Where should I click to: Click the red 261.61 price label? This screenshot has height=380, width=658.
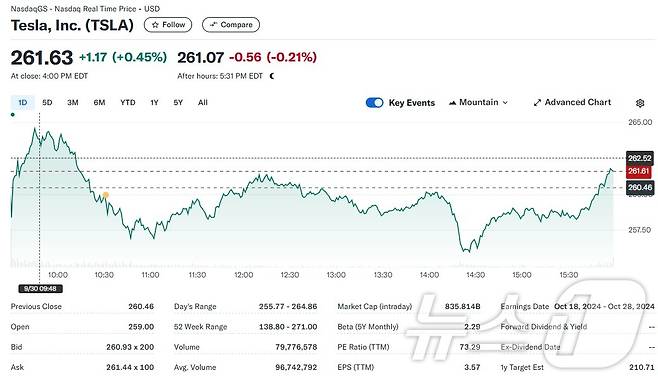coord(640,171)
